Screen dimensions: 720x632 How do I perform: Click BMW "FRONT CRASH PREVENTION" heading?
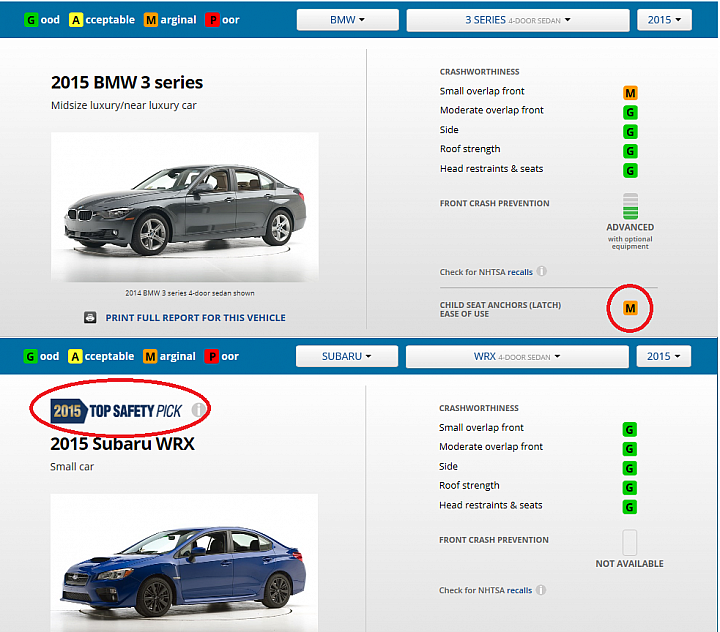pos(494,203)
